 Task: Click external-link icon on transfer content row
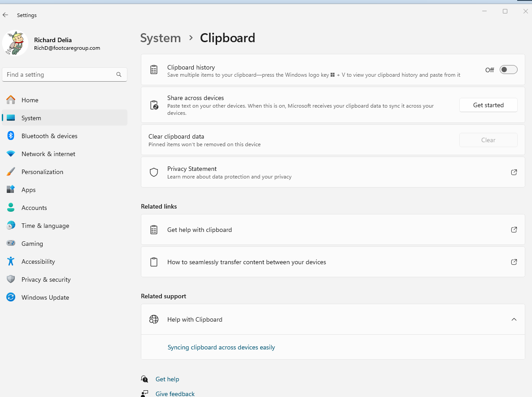point(514,262)
